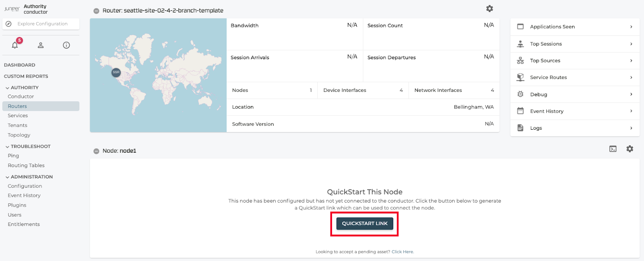This screenshot has height=261, width=644.
Task: Collapse the ADMINISTRATION sidebar group
Action: 7,177
